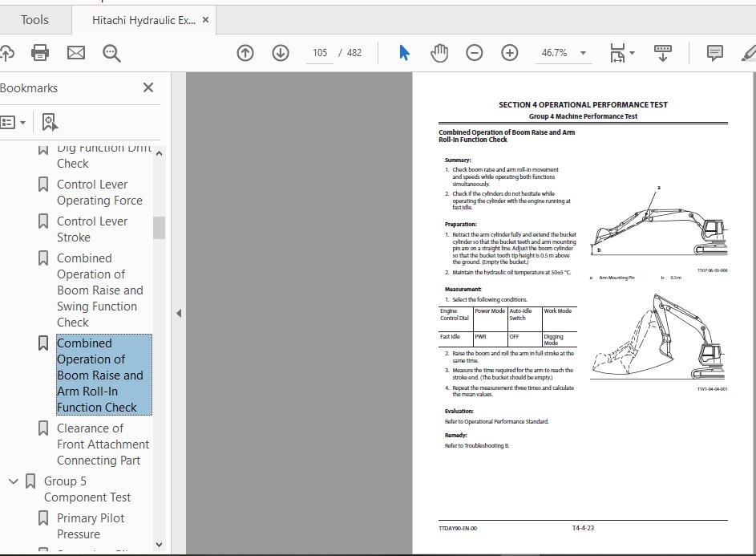Select the highlighter pen tool
Image resolution: width=756 pixels, height=556 pixels.
click(749, 53)
